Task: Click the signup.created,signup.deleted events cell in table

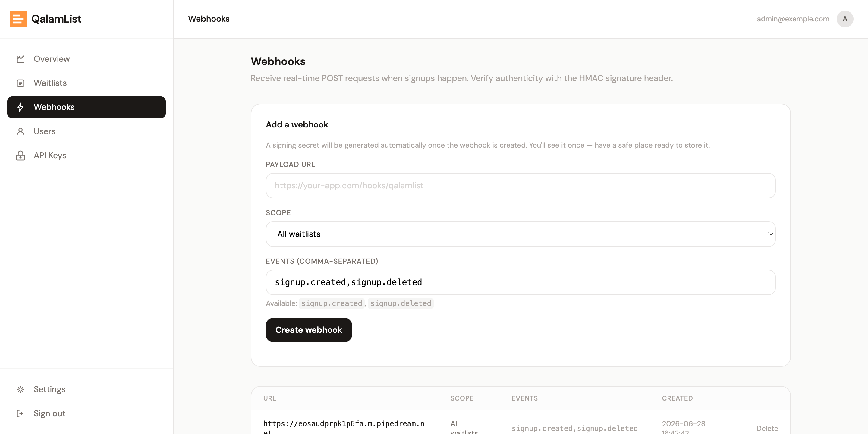Action: 574,428
